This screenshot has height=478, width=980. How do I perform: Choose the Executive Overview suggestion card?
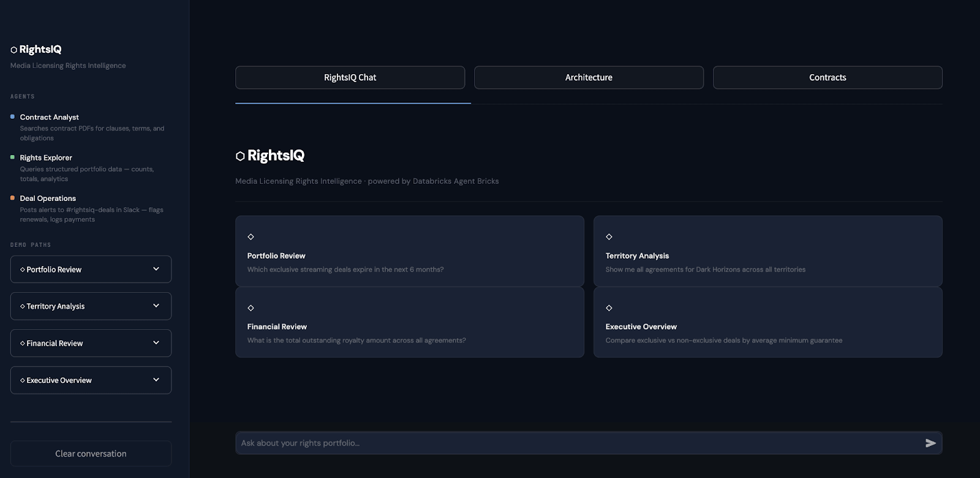tap(767, 323)
